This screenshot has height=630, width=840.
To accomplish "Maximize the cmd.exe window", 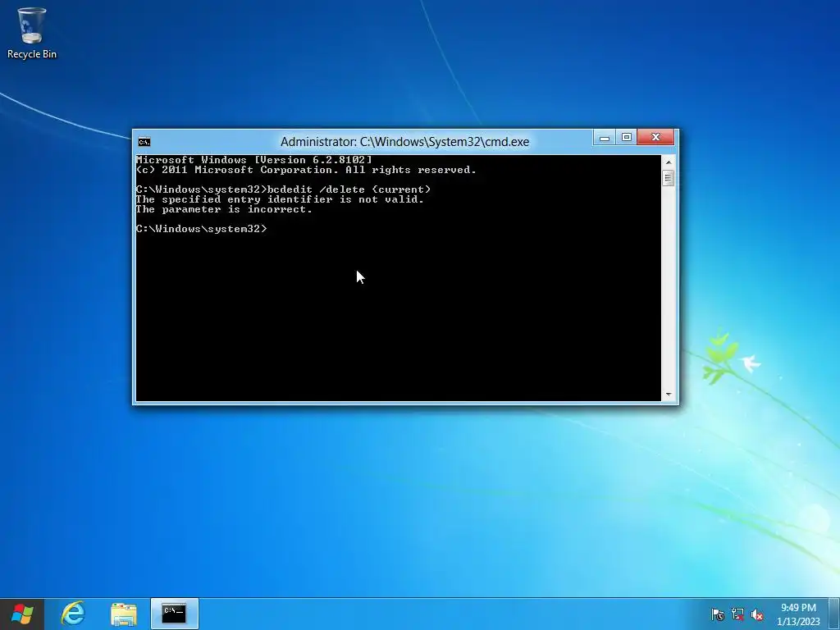I will [626, 138].
